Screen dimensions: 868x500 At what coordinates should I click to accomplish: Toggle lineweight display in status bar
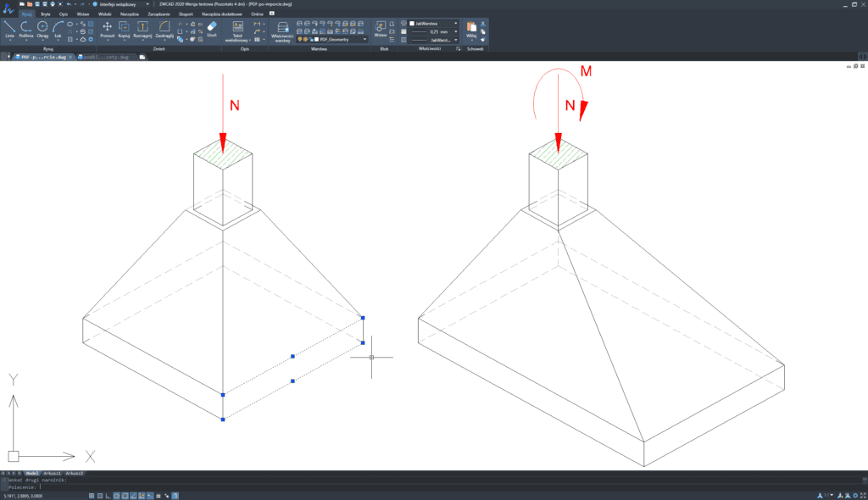(x=159, y=496)
